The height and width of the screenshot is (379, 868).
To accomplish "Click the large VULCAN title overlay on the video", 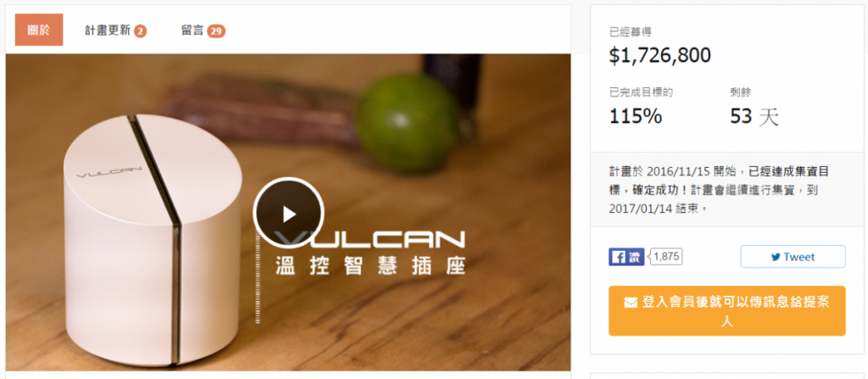I will (370, 239).
